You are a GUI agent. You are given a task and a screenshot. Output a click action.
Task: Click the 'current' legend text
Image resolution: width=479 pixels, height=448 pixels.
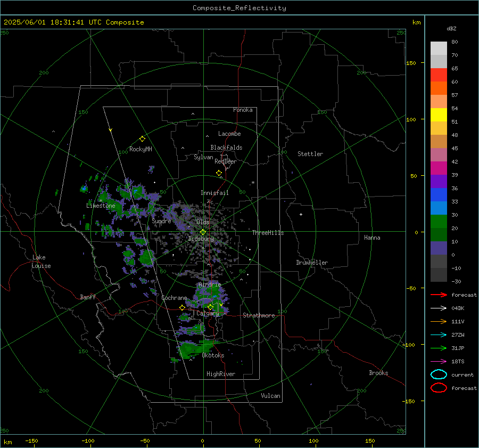pyautogui.click(x=463, y=375)
